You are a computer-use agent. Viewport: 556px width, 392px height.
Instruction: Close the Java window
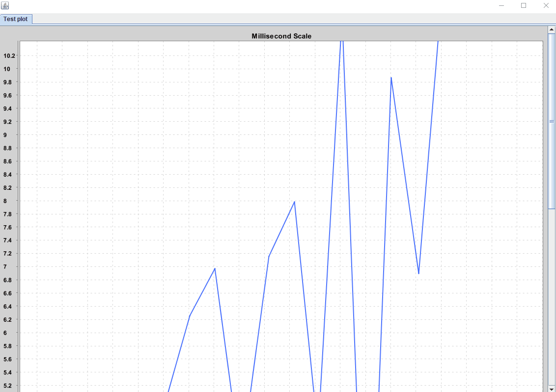click(x=546, y=5)
